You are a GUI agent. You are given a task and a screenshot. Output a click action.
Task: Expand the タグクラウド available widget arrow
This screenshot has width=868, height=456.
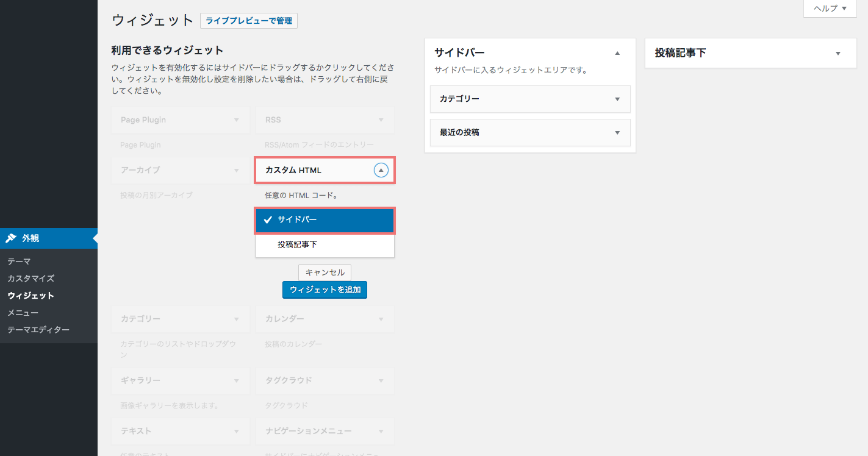[x=381, y=380]
